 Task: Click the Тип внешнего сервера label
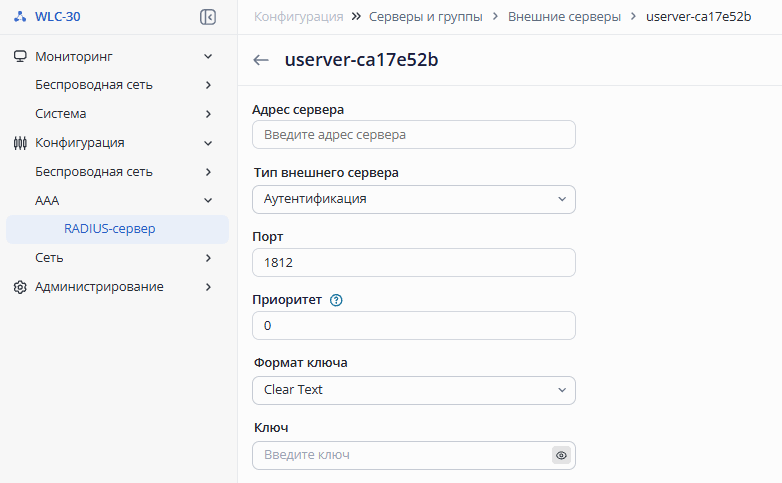326,173
